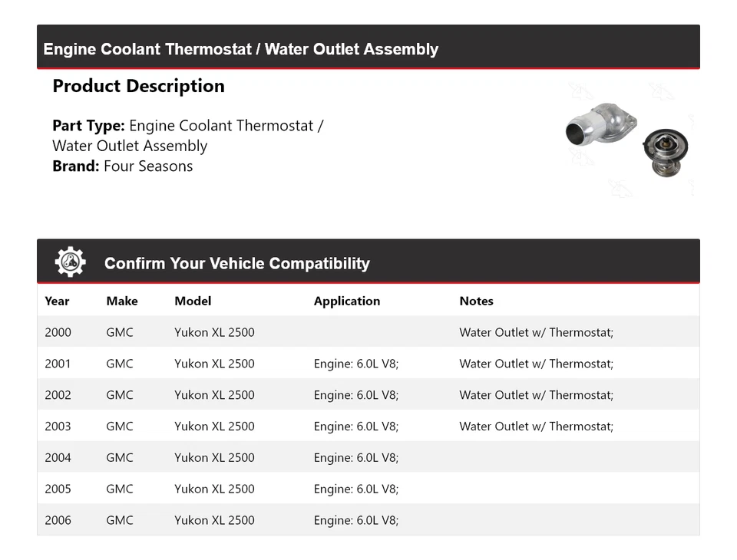Click the Notes column header
The image size is (737, 560).
(x=476, y=301)
